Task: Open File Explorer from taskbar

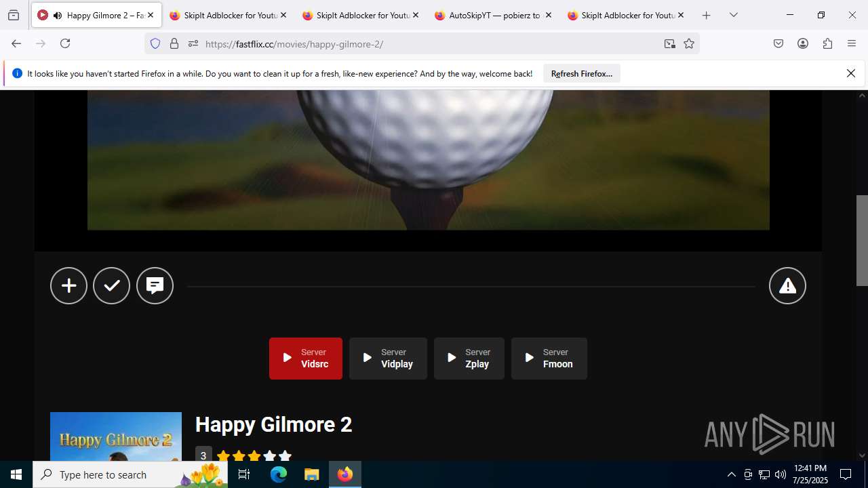Action: click(x=311, y=474)
